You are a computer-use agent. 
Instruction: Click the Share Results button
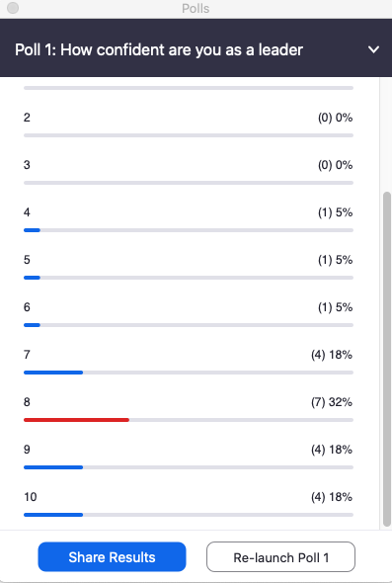(112, 556)
